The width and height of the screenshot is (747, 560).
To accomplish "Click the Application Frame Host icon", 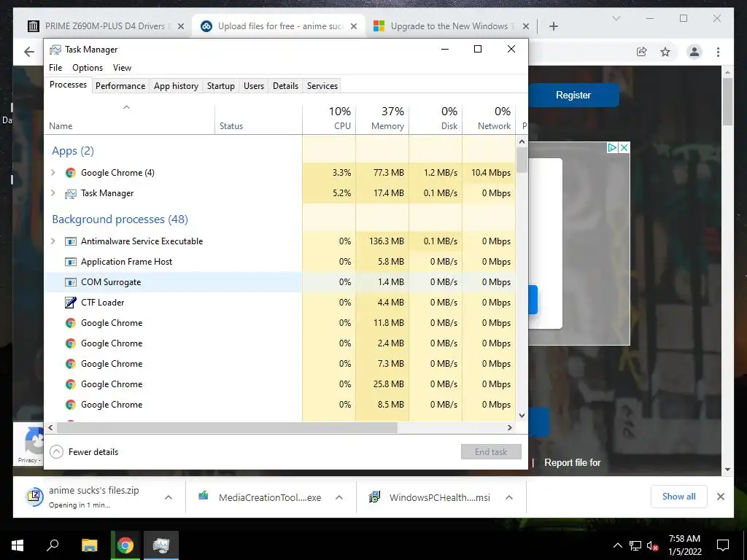I will [71, 262].
